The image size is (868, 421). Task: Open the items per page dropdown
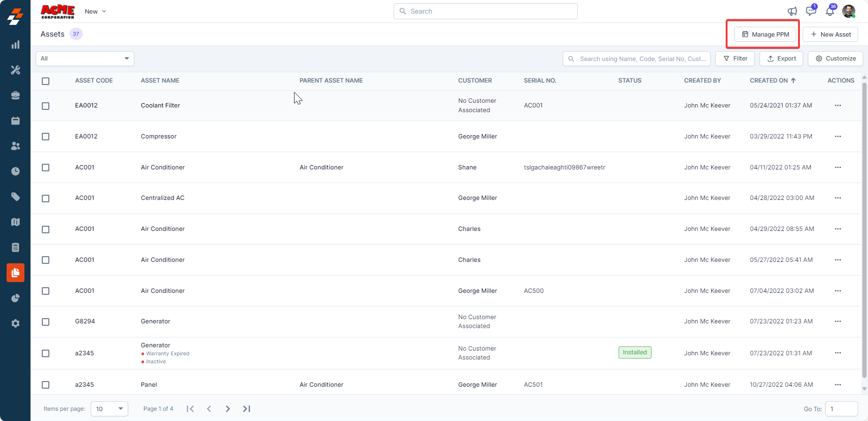click(x=109, y=409)
